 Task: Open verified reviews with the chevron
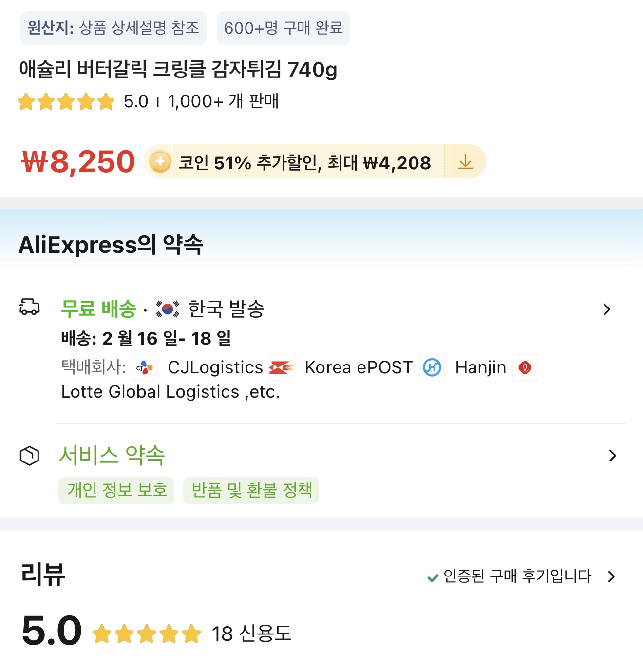pos(612,576)
